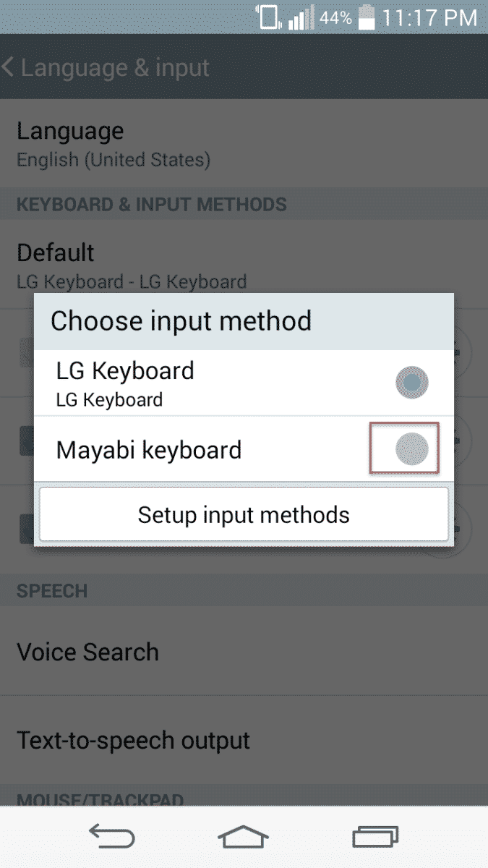The width and height of the screenshot is (488, 868).
Task: Tap the Language & input title
Action: [115, 68]
